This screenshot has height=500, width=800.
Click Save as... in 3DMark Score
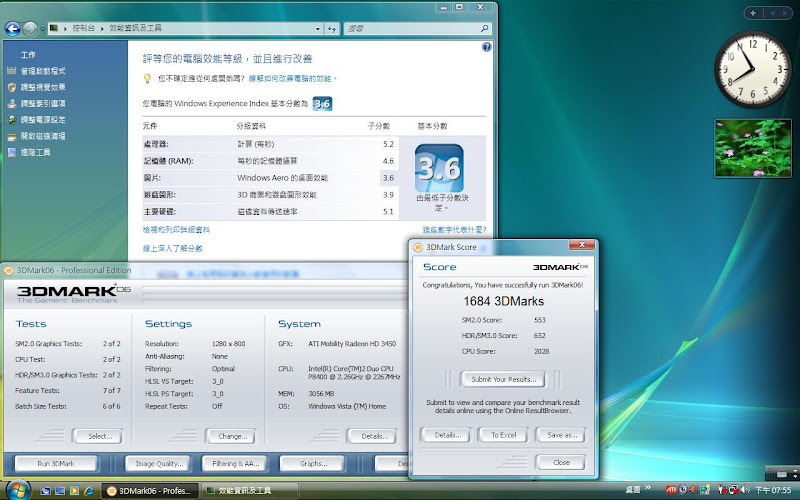(561, 435)
